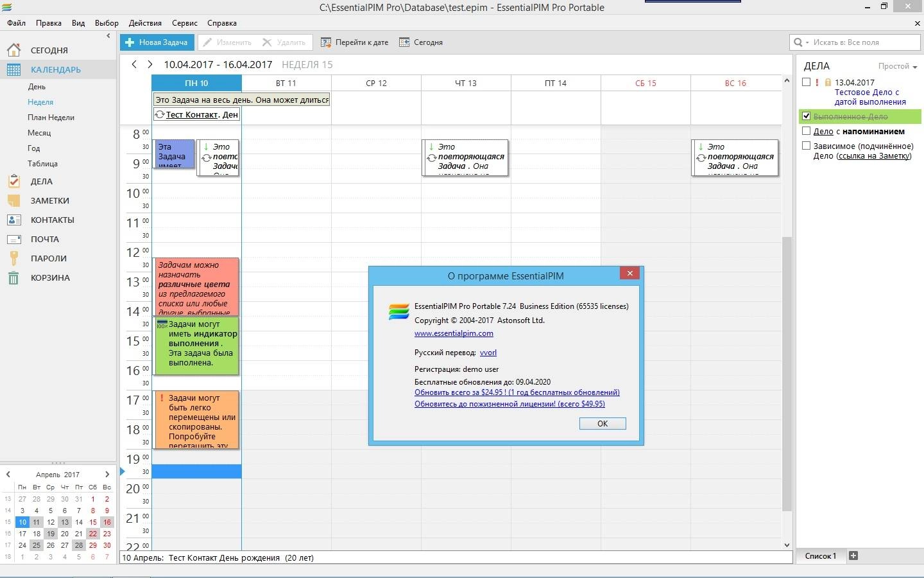
Task: Open the vvorl translator link
Action: pos(488,353)
